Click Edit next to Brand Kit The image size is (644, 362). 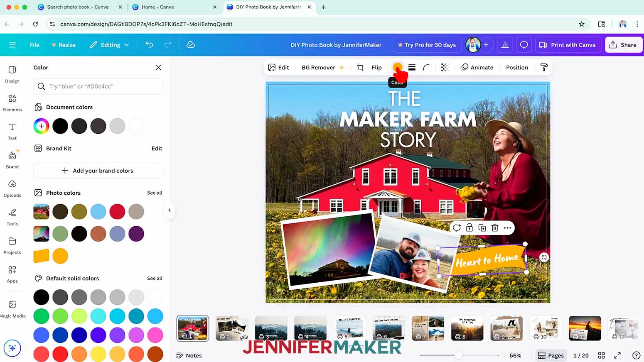[157, 148]
